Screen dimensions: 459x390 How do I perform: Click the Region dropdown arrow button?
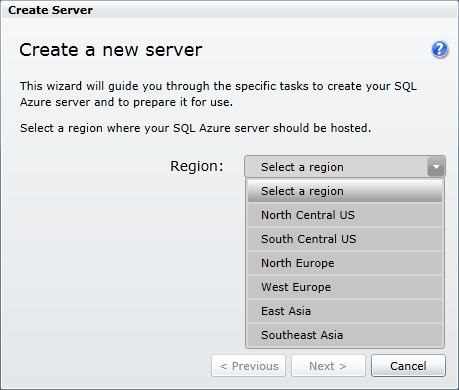(436, 167)
